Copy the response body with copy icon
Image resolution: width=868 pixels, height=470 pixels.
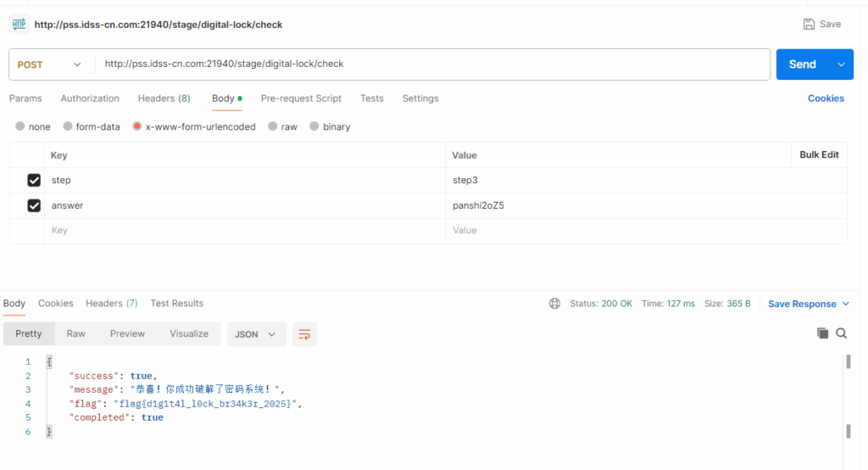click(822, 333)
